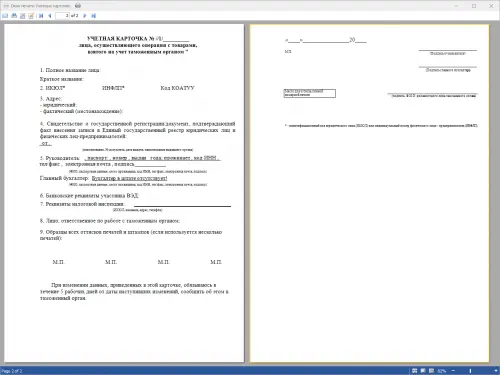Click the edit page toolbar icon
The width and height of the screenshot is (500, 375).
pos(31,16)
